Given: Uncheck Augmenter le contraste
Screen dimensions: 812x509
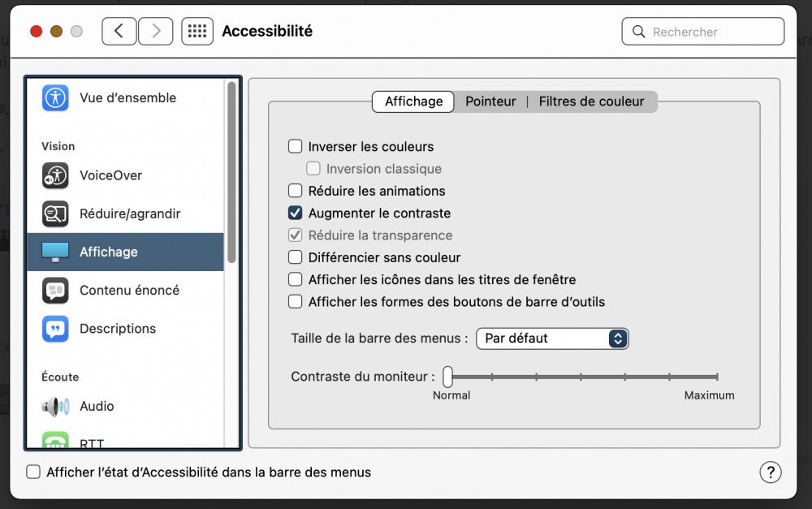Looking at the screenshot, I should (x=296, y=214).
